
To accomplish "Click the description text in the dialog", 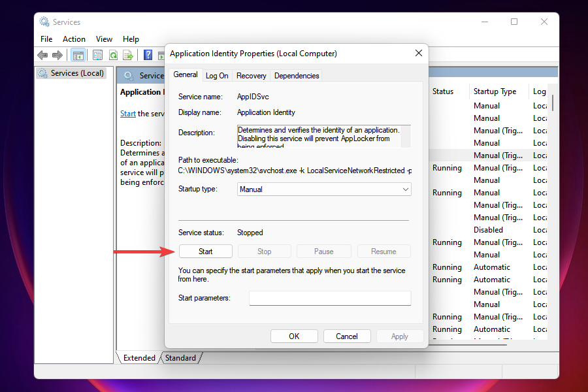I will coord(319,136).
